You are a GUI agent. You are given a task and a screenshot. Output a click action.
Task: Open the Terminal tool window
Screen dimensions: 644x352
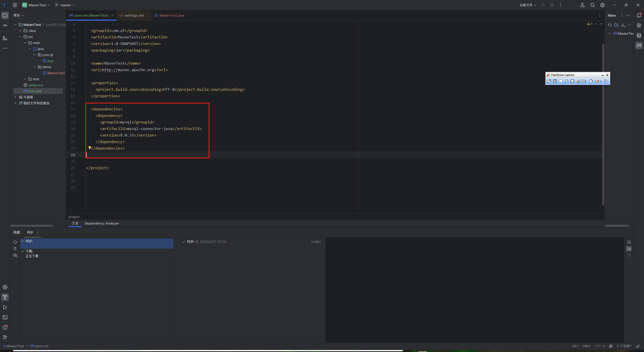click(x=5, y=317)
